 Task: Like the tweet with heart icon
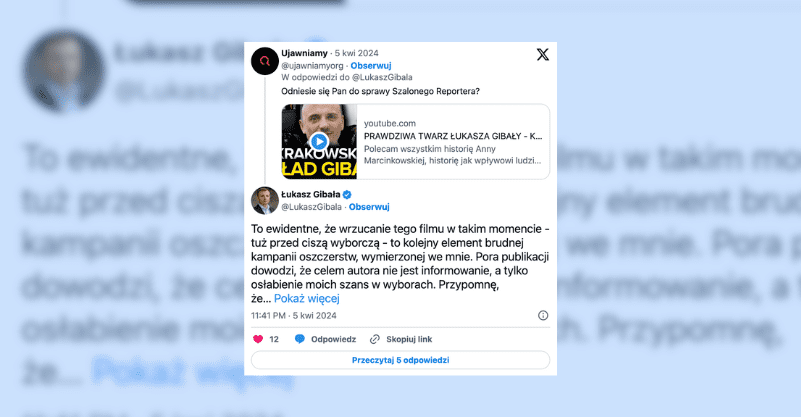258,339
